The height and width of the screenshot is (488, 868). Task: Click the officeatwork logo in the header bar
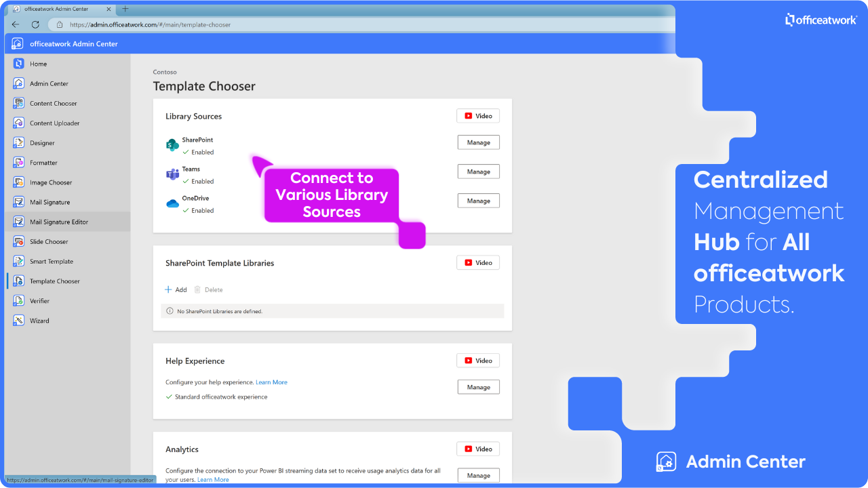[x=18, y=43]
